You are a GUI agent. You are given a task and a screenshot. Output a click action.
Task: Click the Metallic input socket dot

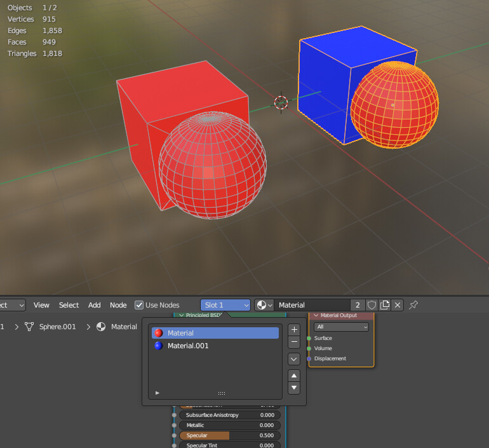click(175, 425)
